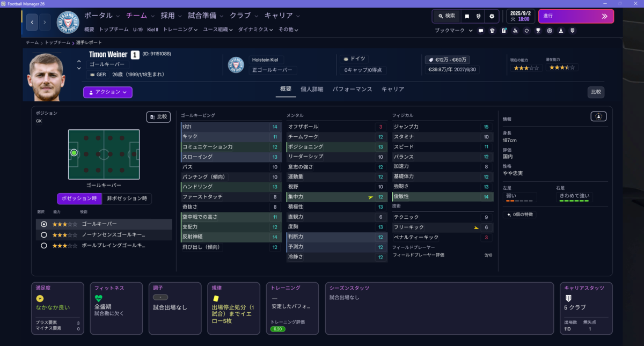Select the ボールプレイングゴールキーパー role radio button
The image size is (644, 346).
pyautogui.click(x=44, y=246)
